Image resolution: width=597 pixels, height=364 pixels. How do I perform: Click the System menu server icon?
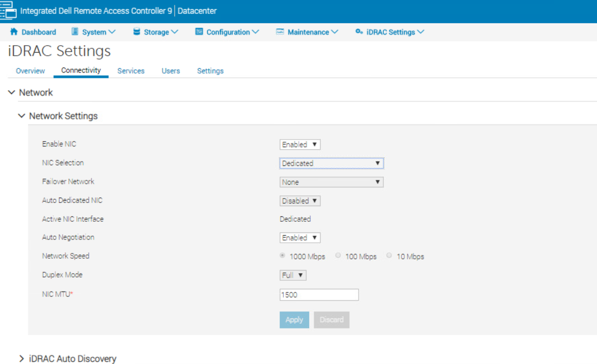pyautogui.click(x=75, y=32)
